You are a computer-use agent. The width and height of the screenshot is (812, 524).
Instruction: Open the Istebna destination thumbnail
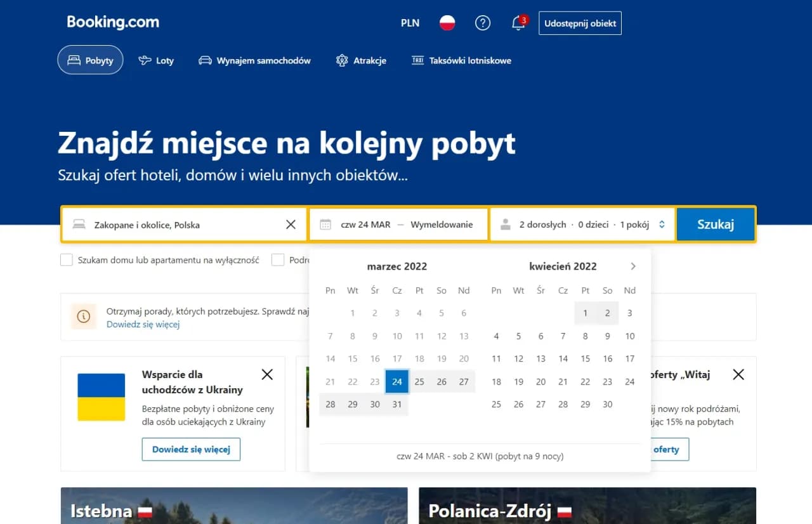pyautogui.click(x=234, y=506)
